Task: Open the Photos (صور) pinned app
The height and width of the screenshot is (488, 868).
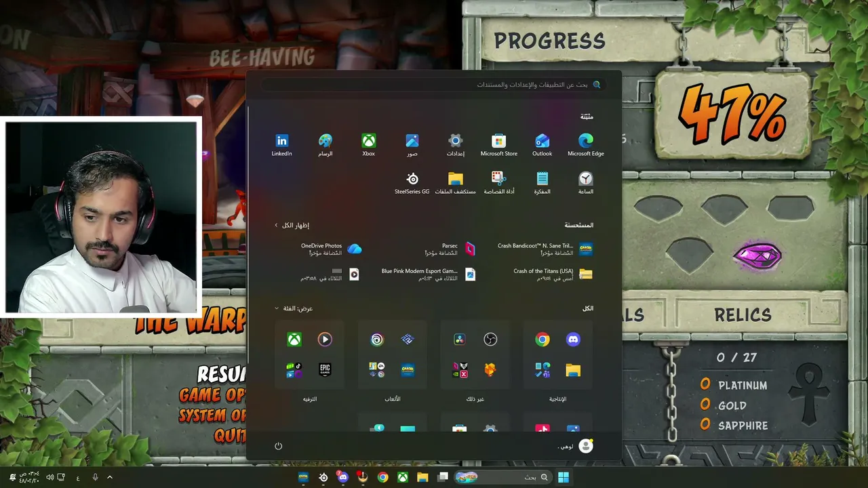Action: point(412,145)
